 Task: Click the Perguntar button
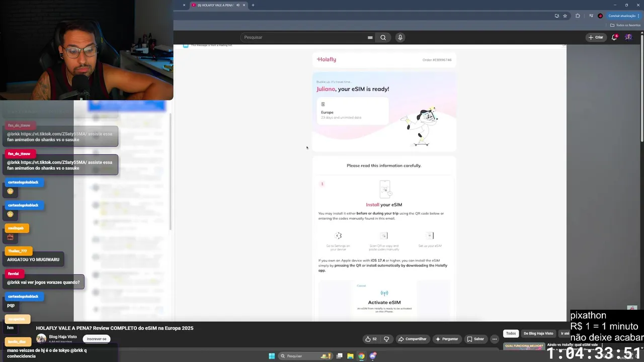pos(447,339)
